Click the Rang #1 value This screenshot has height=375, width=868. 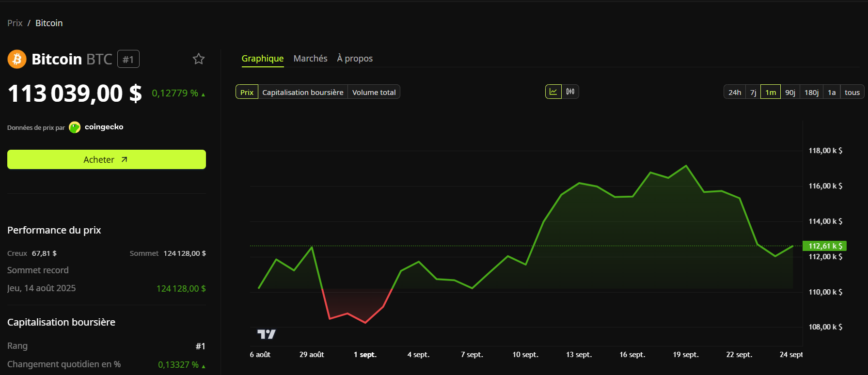point(200,346)
